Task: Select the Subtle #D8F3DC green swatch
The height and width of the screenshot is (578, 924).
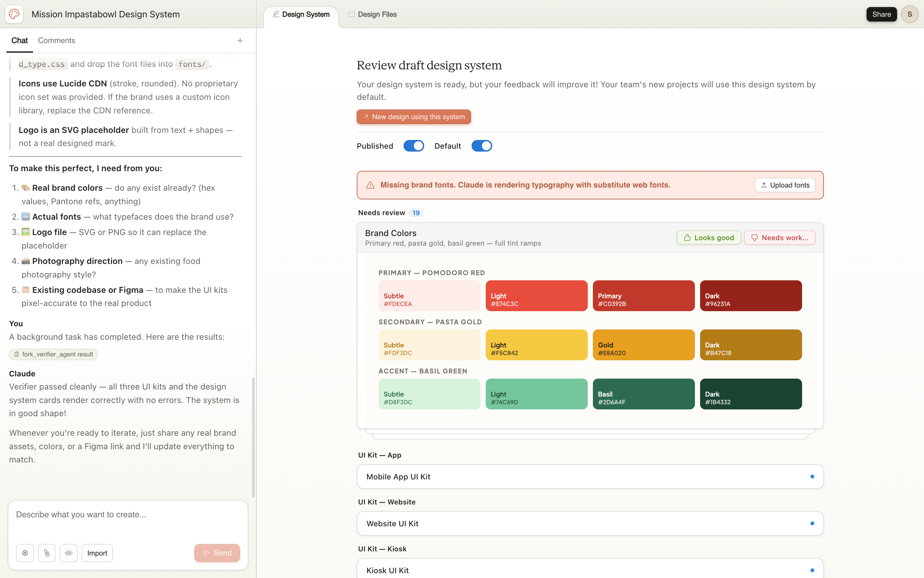Action: [429, 394]
